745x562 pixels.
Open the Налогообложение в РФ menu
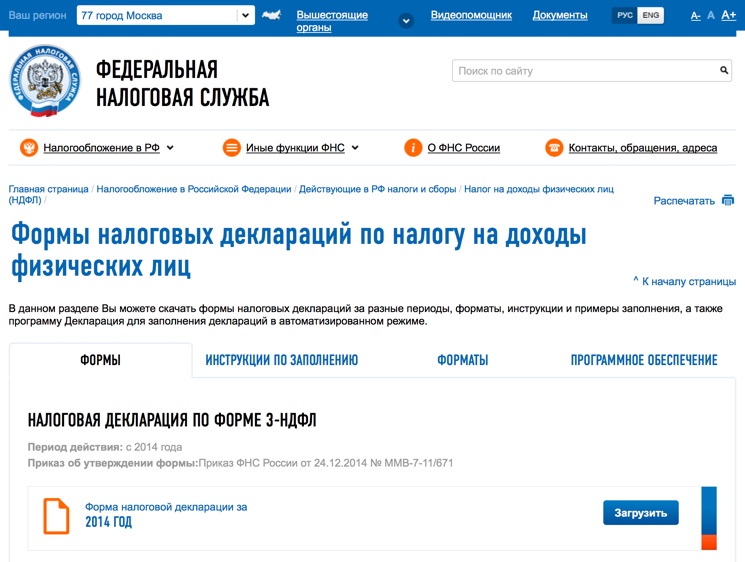pyautogui.click(x=102, y=148)
